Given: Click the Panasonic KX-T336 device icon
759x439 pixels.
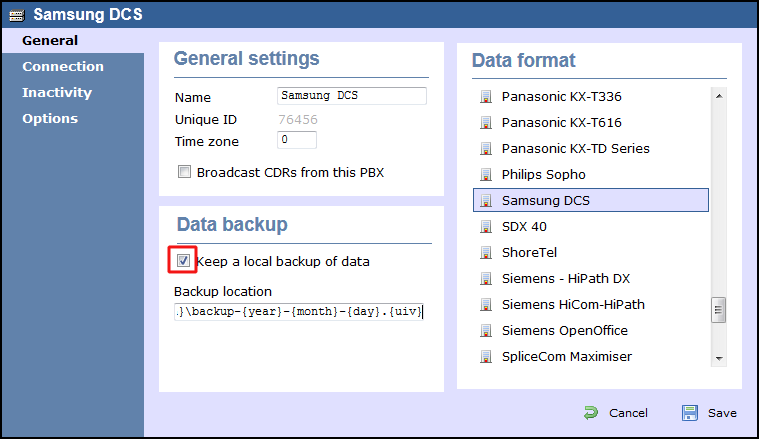Looking at the screenshot, I should [x=486, y=97].
